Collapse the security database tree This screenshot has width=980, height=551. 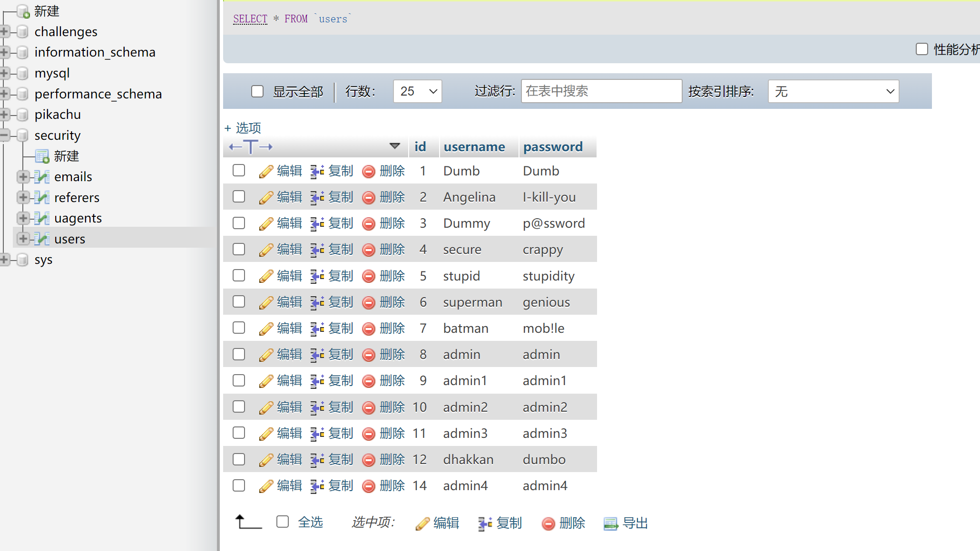click(5, 135)
